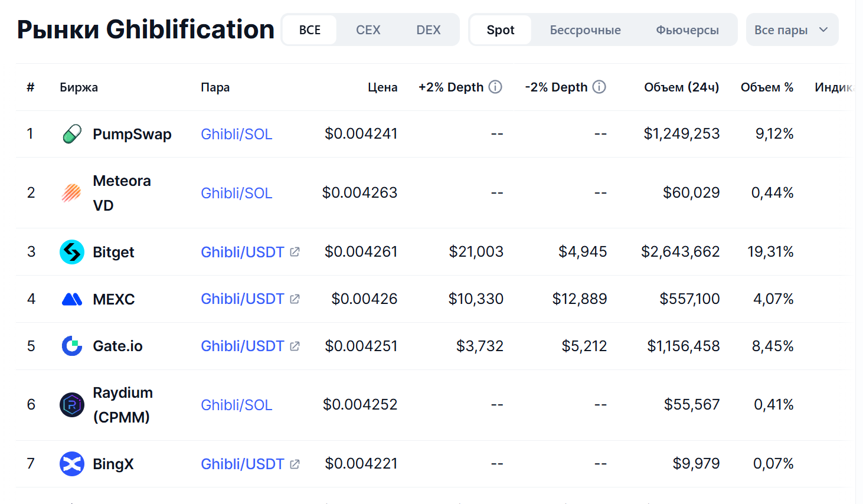863x504 pixels.
Task: Open the Raydium (CPMM) exchange name
Action: click(123, 405)
